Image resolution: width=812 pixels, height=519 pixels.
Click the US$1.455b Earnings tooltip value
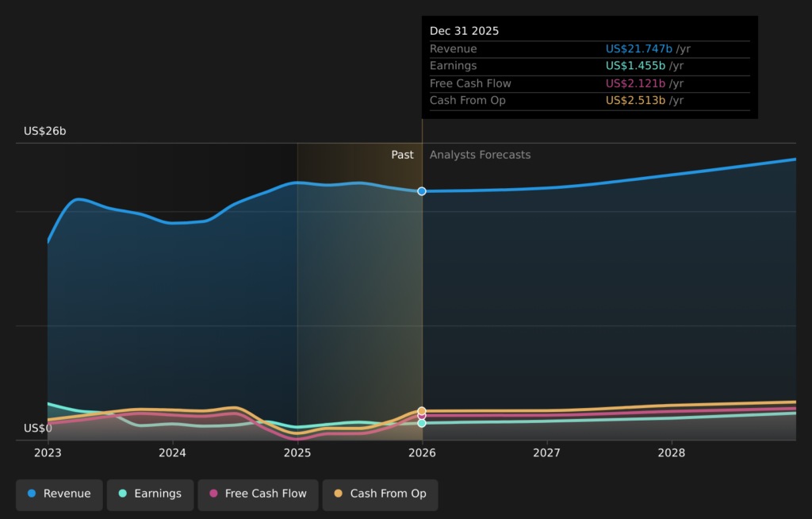click(635, 66)
